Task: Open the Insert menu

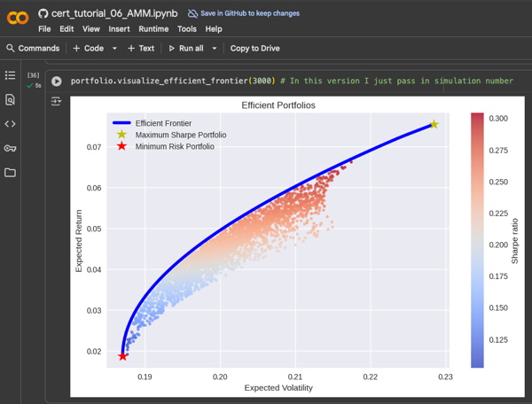Action: 119,29
